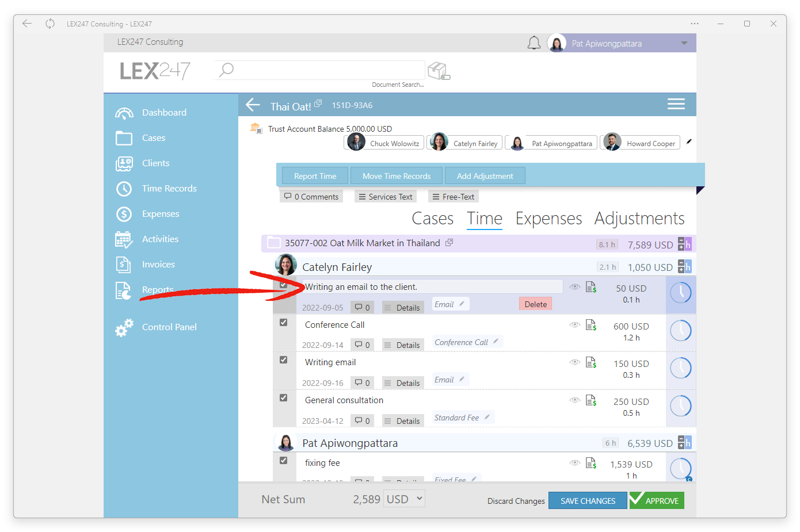
Task: Click the Document Search input field
Action: (319, 70)
